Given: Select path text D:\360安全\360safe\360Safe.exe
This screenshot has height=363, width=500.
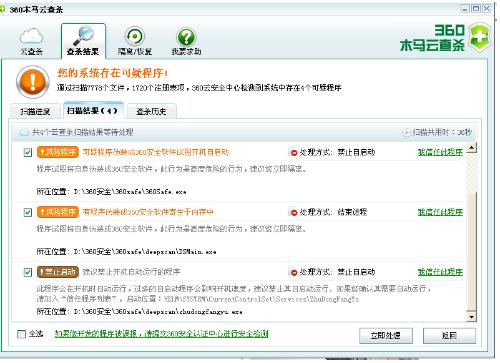Looking at the screenshot, I should [x=130, y=192].
